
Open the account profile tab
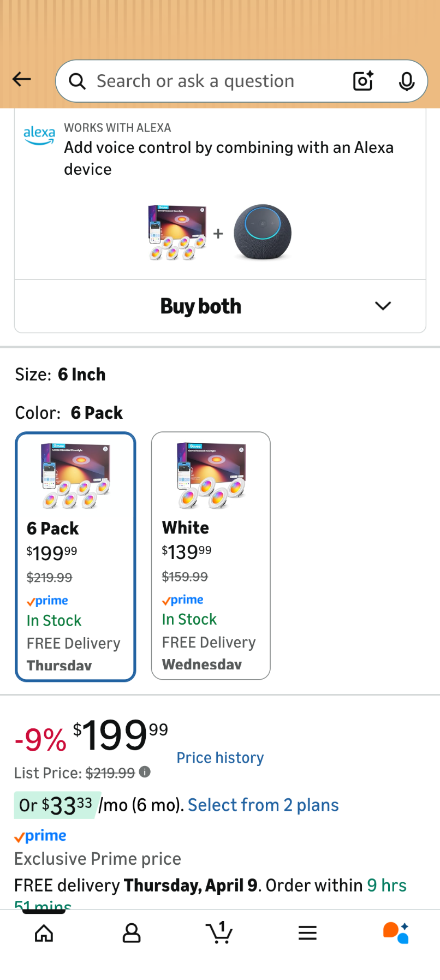(132, 934)
